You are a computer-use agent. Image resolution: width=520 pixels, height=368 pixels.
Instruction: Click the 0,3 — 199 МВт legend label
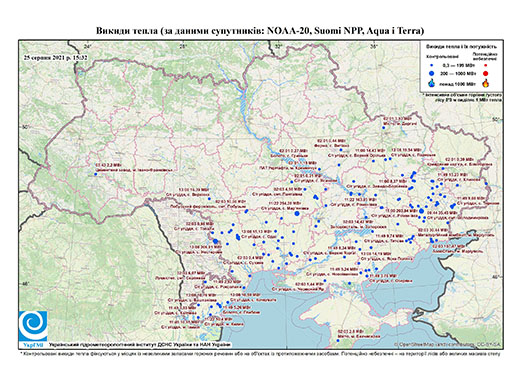click(459, 65)
